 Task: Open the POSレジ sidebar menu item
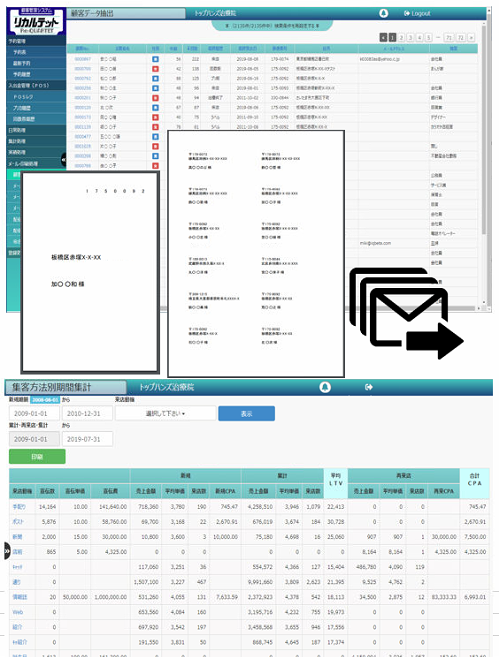click(23, 97)
